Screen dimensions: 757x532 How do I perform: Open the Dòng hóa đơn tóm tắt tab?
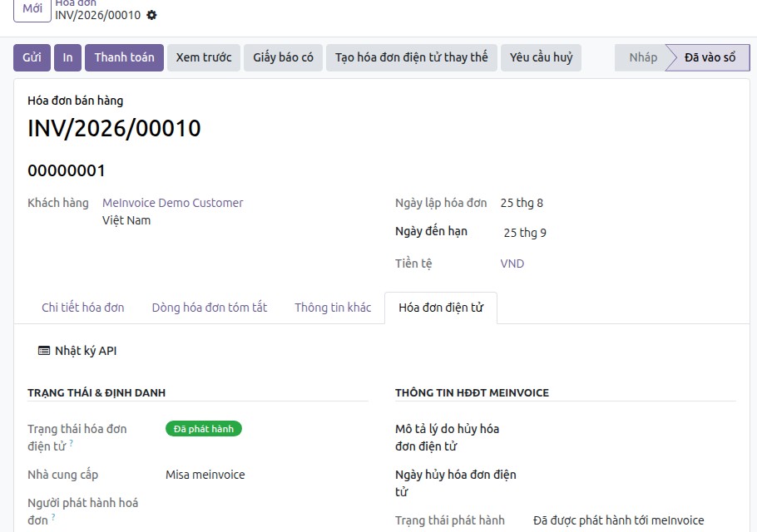tap(210, 308)
